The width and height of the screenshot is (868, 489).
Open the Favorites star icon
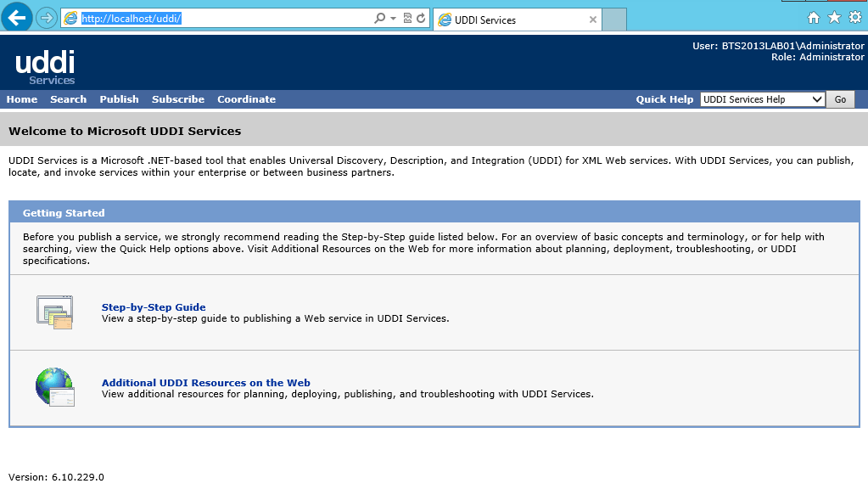click(x=834, y=18)
